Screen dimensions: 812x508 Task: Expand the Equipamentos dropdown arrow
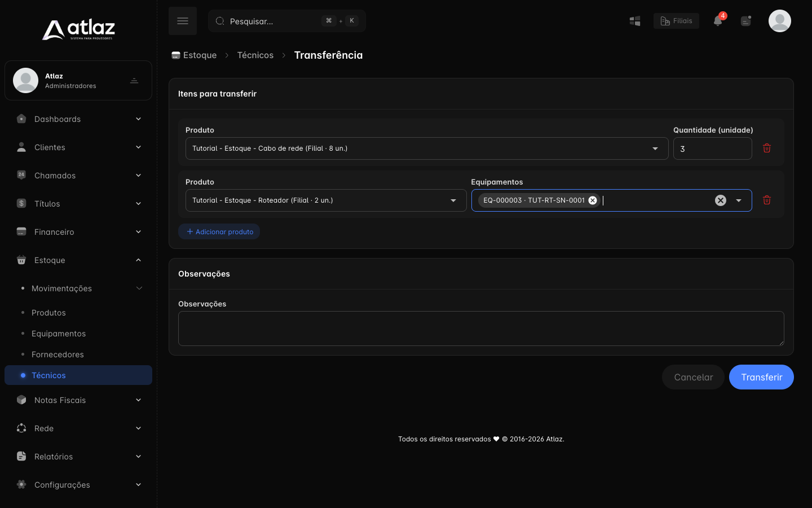pos(739,200)
